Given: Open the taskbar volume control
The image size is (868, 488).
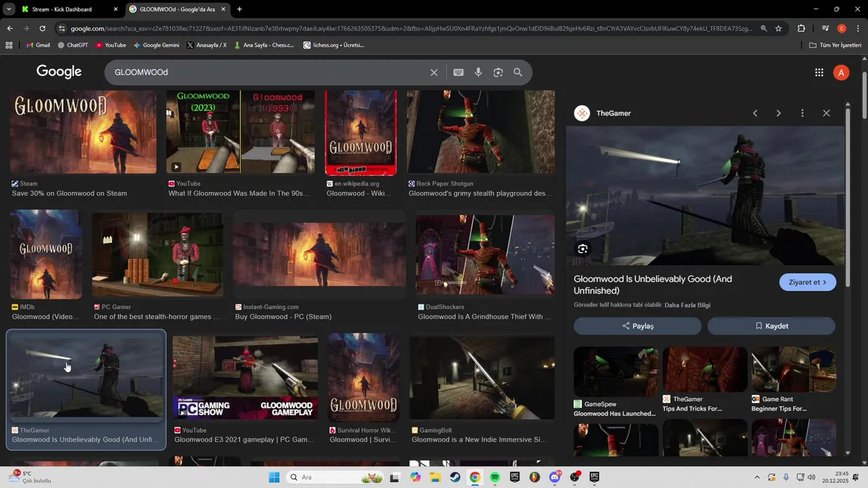Looking at the screenshot, I should point(812,477).
